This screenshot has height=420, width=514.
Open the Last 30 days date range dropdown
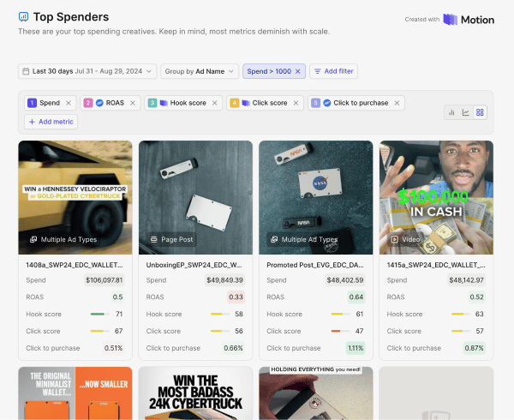(x=87, y=71)
